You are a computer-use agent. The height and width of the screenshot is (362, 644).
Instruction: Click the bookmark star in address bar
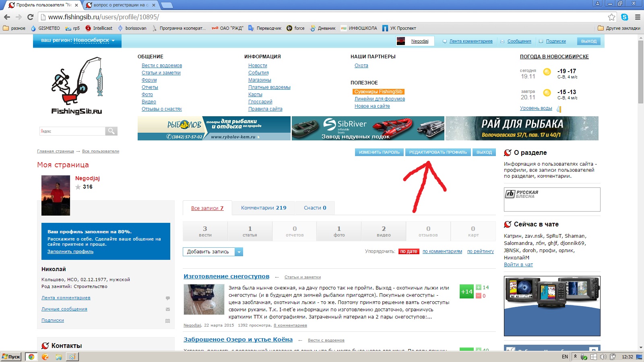(x=611, y=17)
